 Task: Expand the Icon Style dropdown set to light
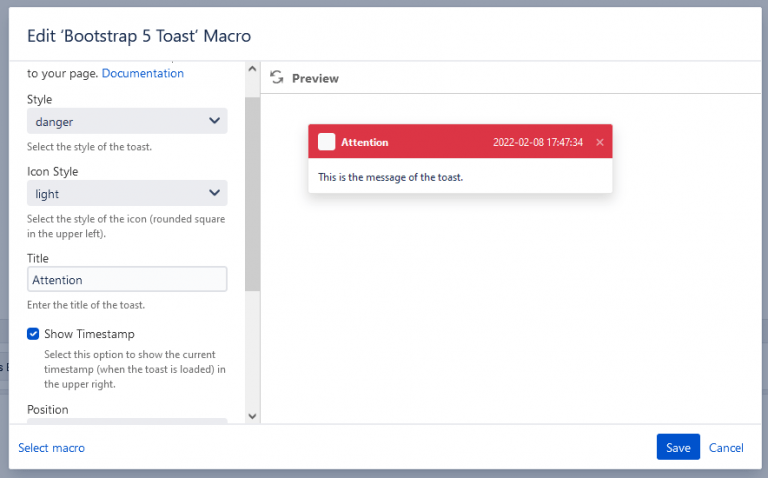(127, 193)
